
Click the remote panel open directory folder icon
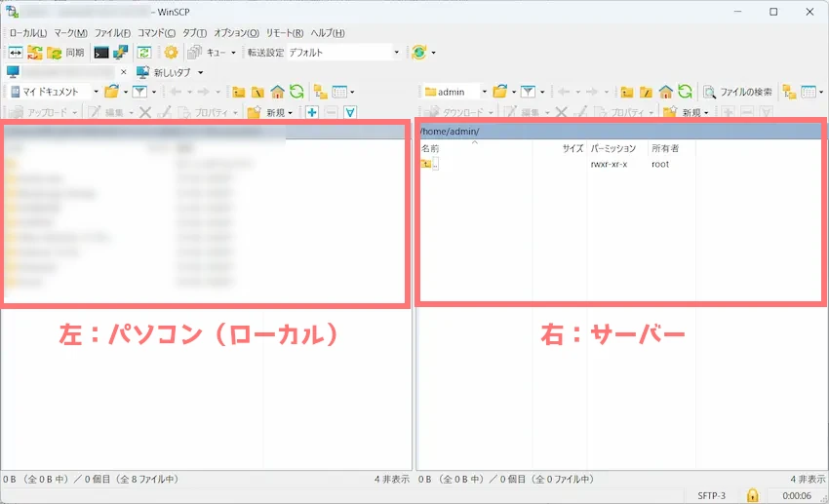pos(500,92)
